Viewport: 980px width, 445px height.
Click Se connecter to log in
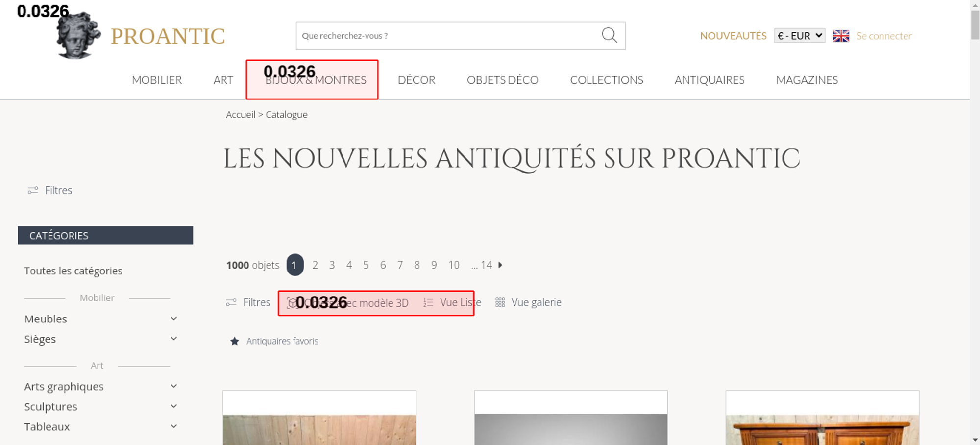click(x=884, y=36)
